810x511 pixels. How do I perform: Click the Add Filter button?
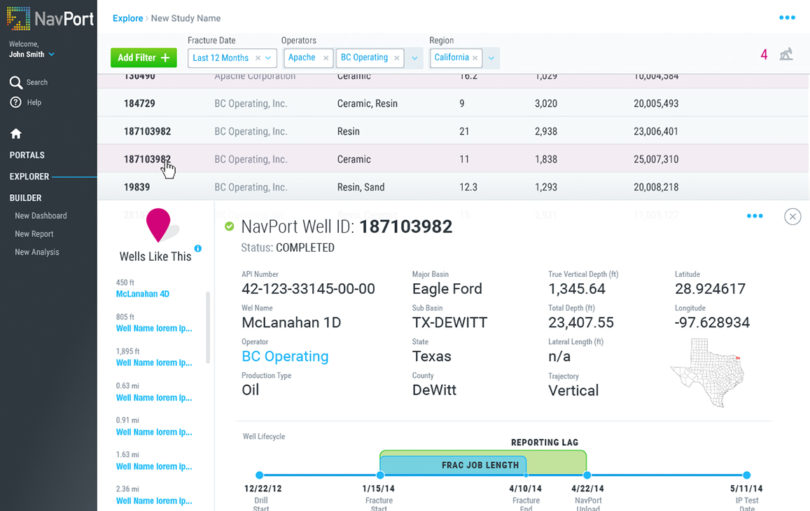click(144, 57)
